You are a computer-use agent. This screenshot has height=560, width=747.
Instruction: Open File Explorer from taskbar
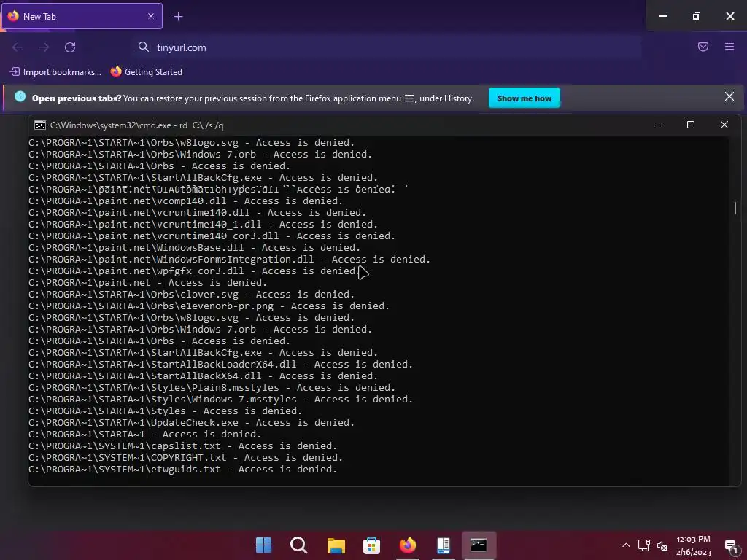click(x=336, y=545)
